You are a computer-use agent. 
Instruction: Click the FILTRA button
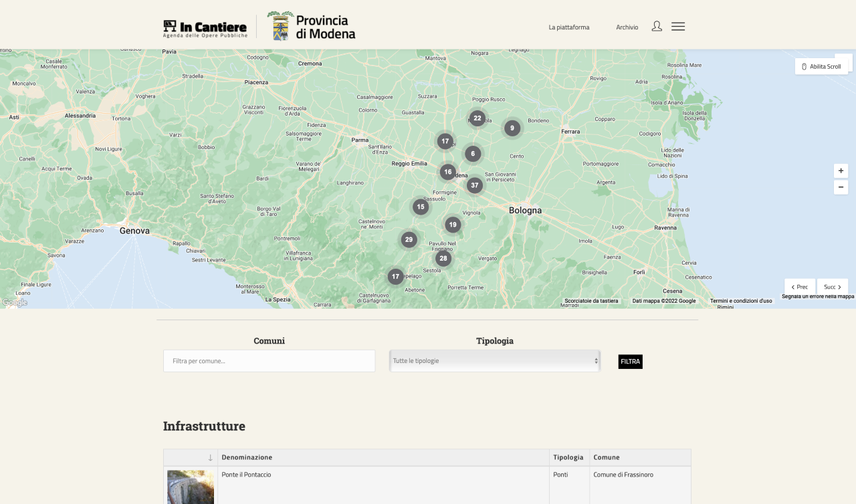point(630,362)
